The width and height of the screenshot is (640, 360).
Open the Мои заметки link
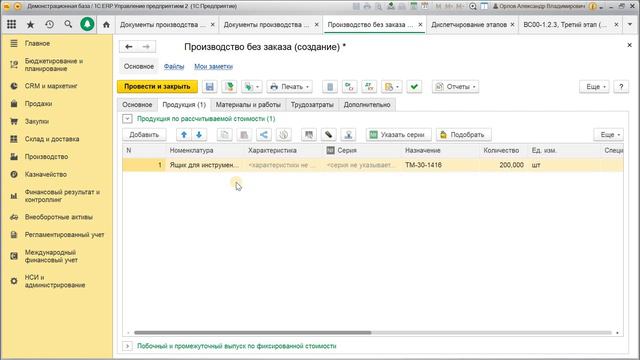point(213,67)
